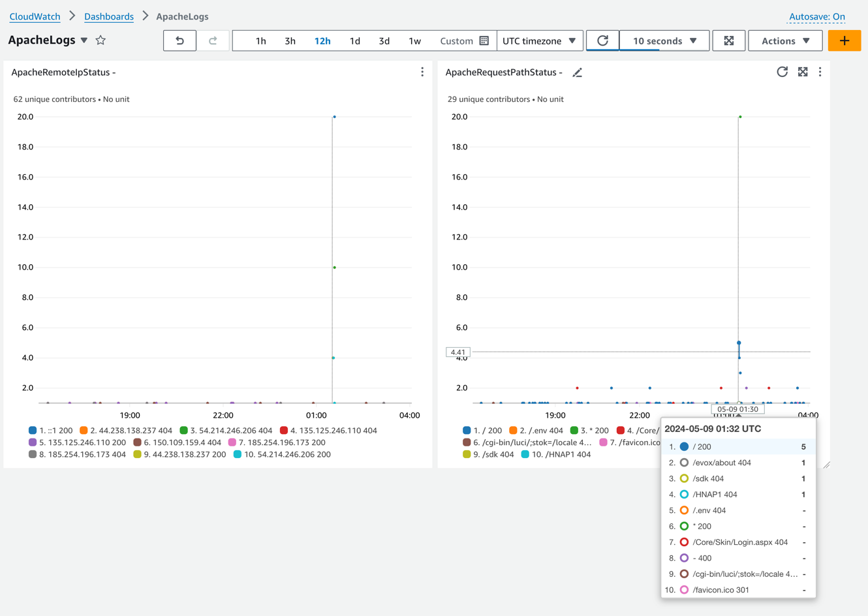
Task: Enter fullscreen mode with the toolbar expand icon
Action: coord(729,40)
